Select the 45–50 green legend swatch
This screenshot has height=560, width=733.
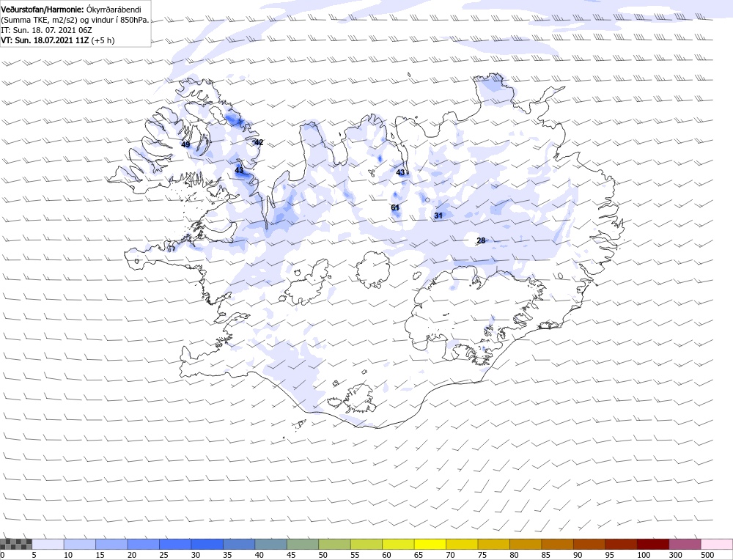pyautogui.click(x=303, y=544)
